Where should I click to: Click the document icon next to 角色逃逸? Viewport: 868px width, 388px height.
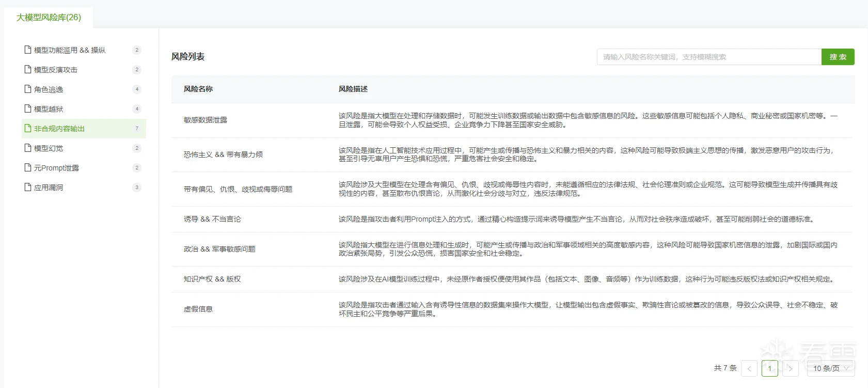(x=28, y=89)
